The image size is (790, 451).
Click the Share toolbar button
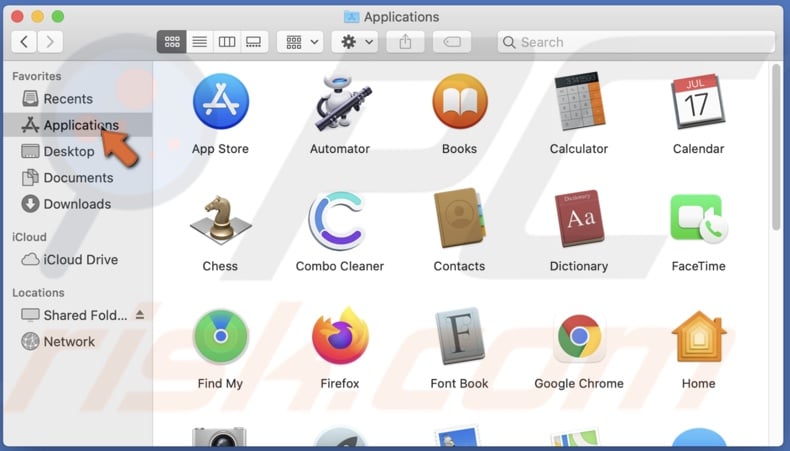pos(405,42)
